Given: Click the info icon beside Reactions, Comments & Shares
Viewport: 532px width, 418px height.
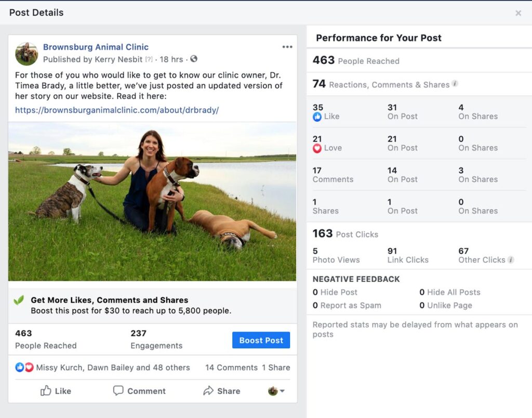Looking at the screenshot, I should pyautogui.click(x=455, y=84).
